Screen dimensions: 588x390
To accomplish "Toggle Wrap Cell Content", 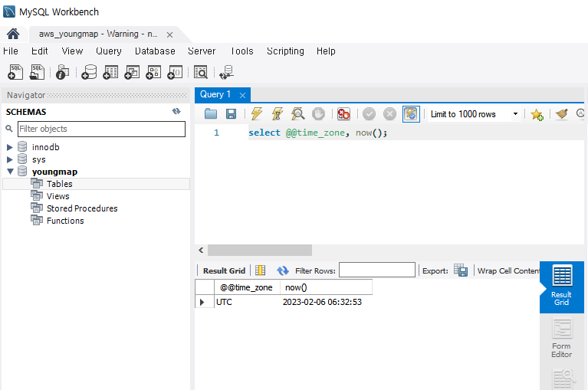I will coord(508,270).
